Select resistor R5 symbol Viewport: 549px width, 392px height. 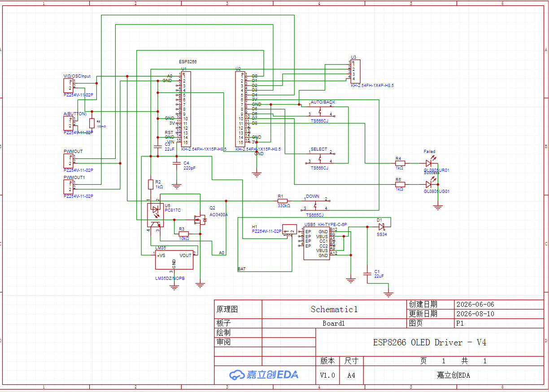pyautogui.click(x=400, y=184)
